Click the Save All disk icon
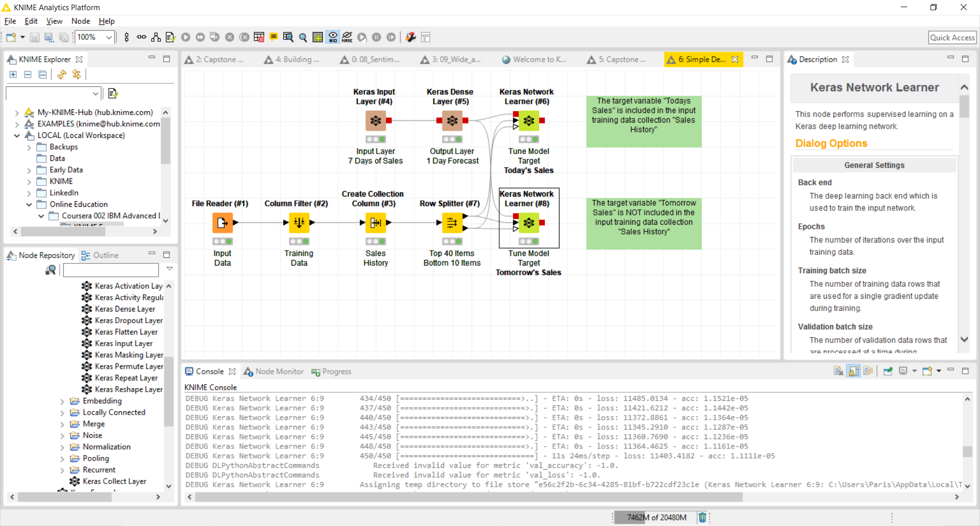 (64, 37)
